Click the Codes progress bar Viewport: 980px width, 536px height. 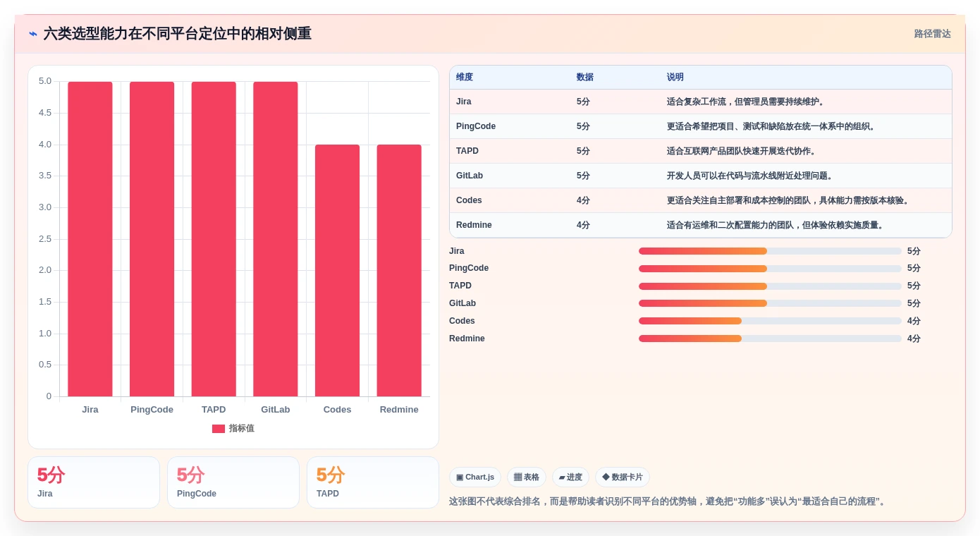point(770,321)
